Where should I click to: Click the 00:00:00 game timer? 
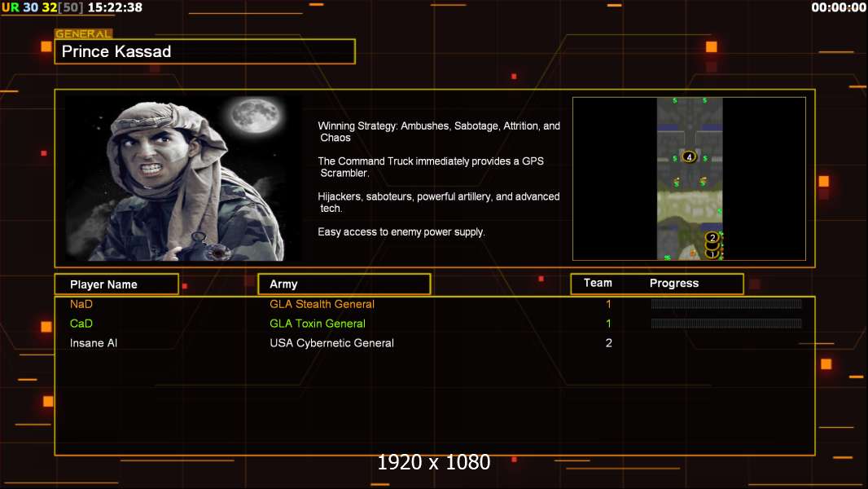click(838, 7)
